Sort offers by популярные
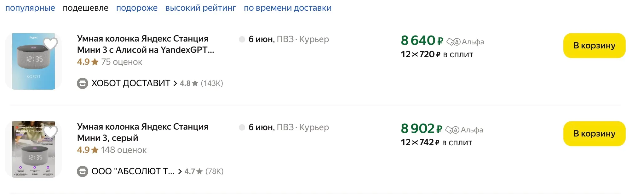644x195 pixels. [30, 8]
